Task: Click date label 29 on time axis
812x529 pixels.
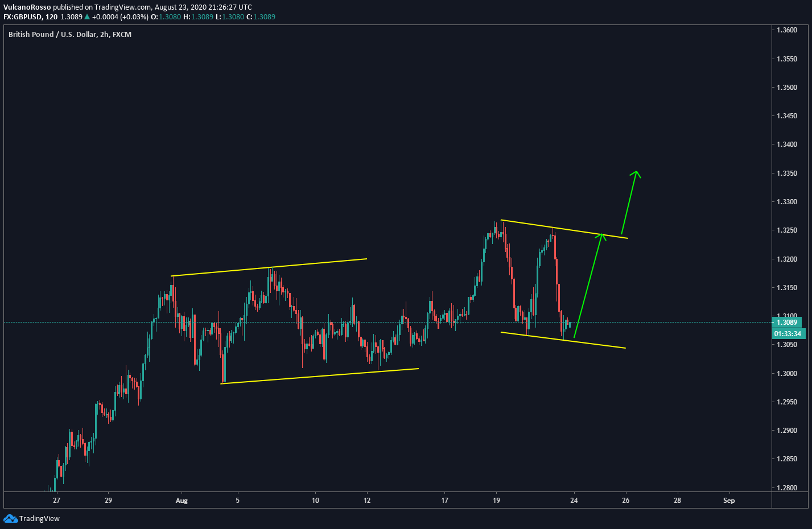Action: click(x=108, y=501)
